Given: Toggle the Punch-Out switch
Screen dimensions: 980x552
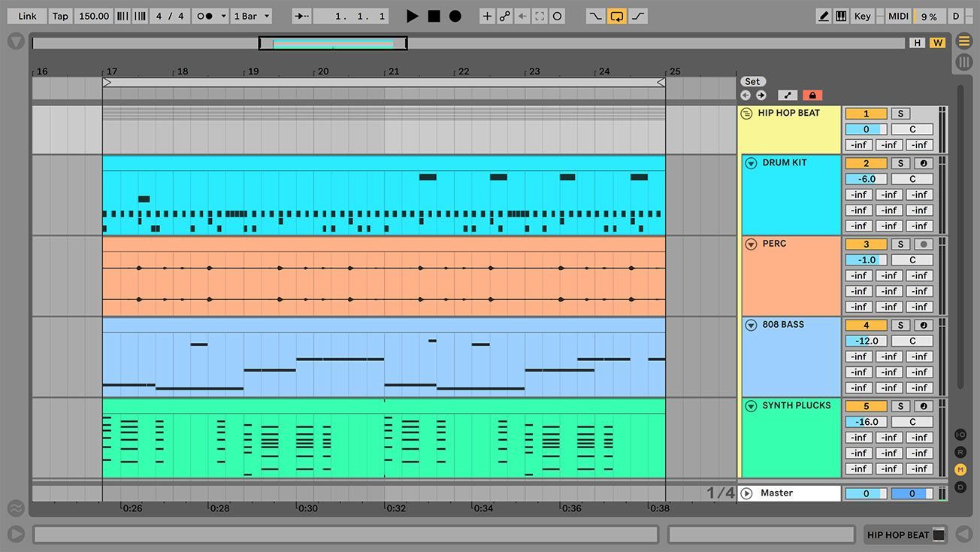Looking at the screenshot, I should [x=638, y=16].
